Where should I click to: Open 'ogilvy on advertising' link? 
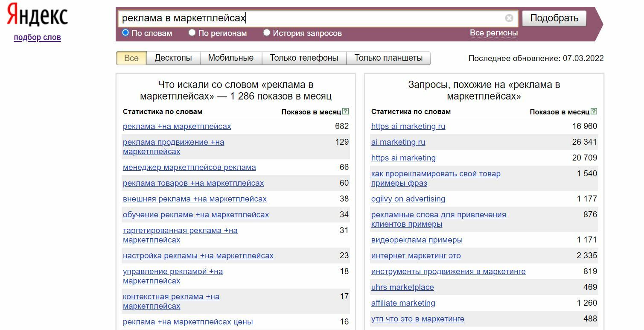(408, 199)
